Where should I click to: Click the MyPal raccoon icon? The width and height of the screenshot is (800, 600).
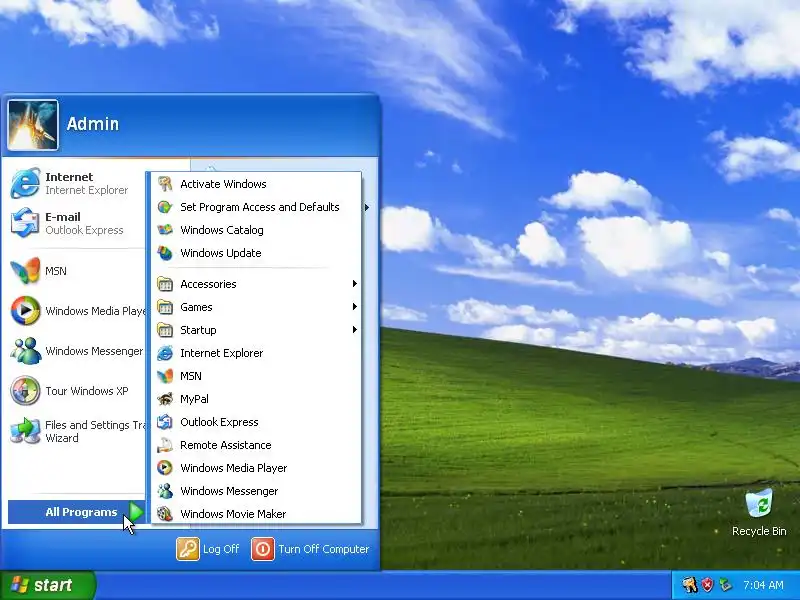point(165,399)
